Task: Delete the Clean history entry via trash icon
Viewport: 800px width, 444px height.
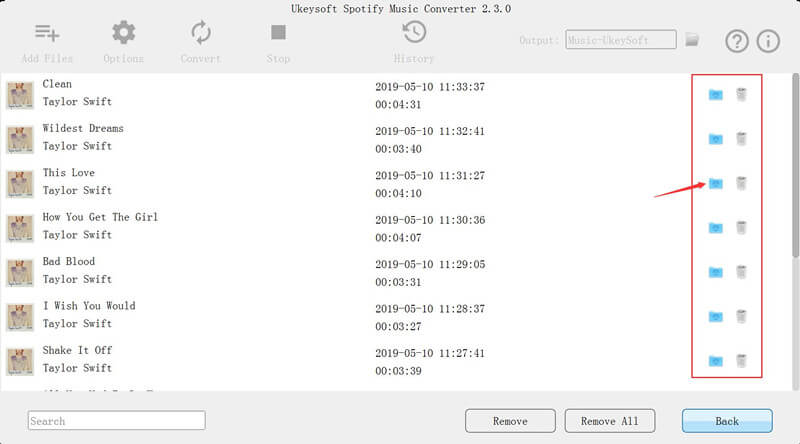Action: pyautogui.click(x=741, y=94)
